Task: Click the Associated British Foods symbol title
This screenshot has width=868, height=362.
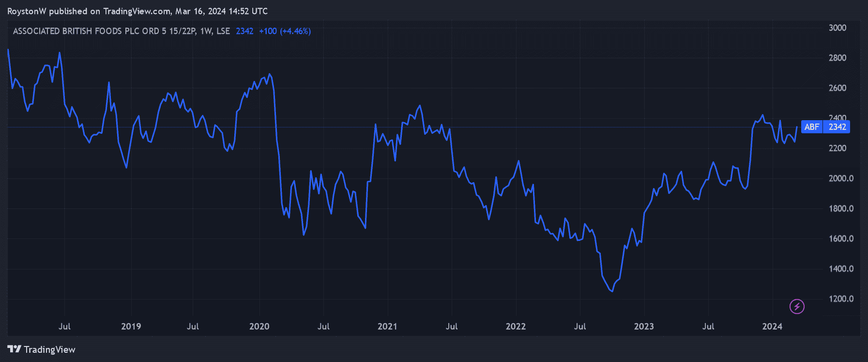Action: (104, 31)
